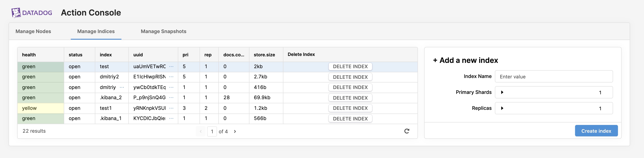
Task: Expand truncated uuid in .kibana_2 row
Action: pos(171,98)
